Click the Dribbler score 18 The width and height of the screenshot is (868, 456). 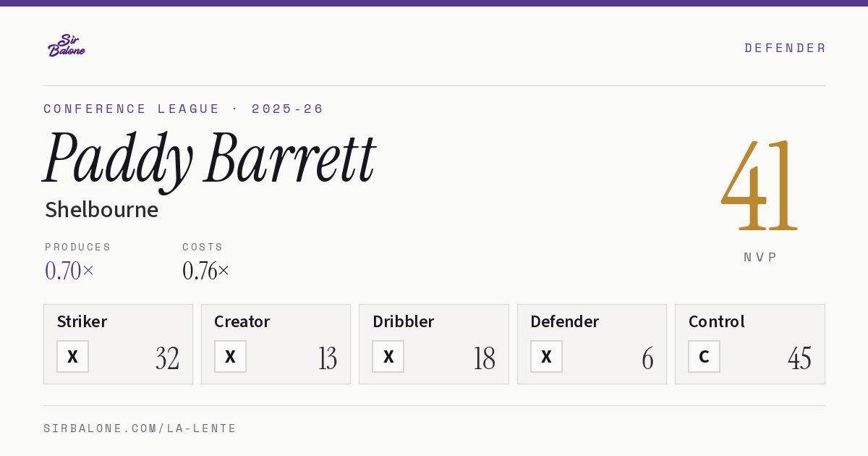coord(485,358)
